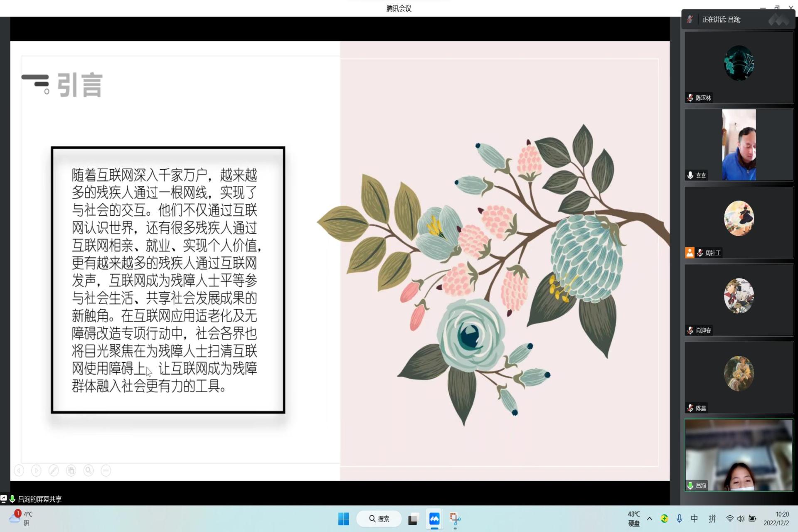Open the slideshow more options button

coord(106,470)
